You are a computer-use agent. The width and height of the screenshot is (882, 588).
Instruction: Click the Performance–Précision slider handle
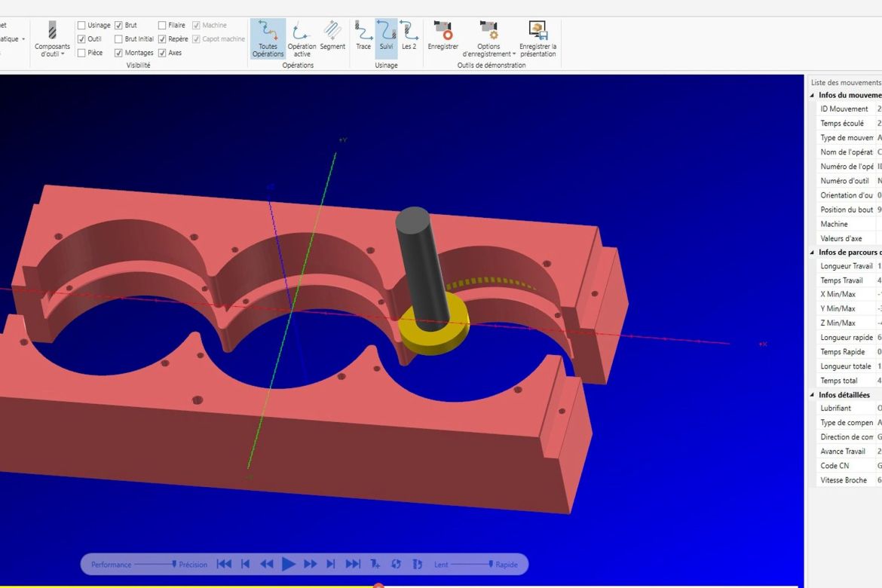(174, 564)
